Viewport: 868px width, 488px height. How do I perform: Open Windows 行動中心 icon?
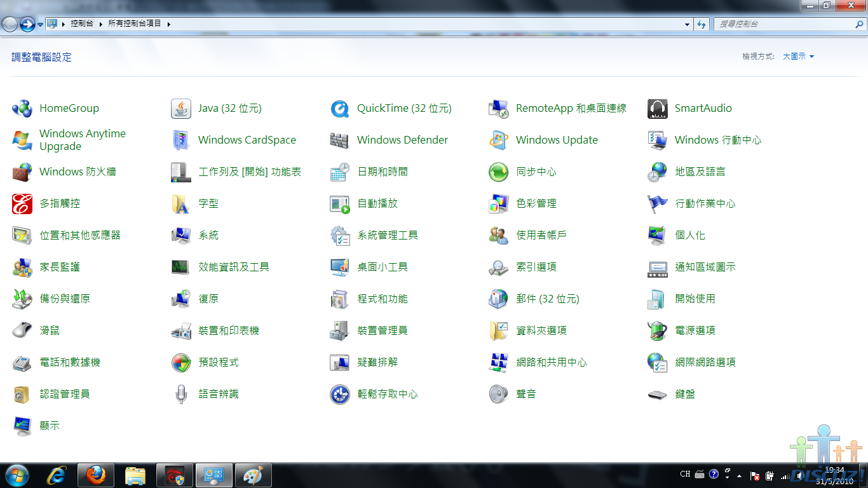click(x=658, y=140)
